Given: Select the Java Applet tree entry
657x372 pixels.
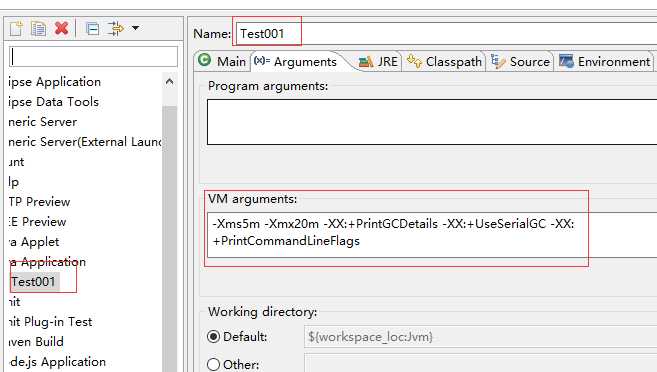Looking at the screenshot, I should coord(34,242).
